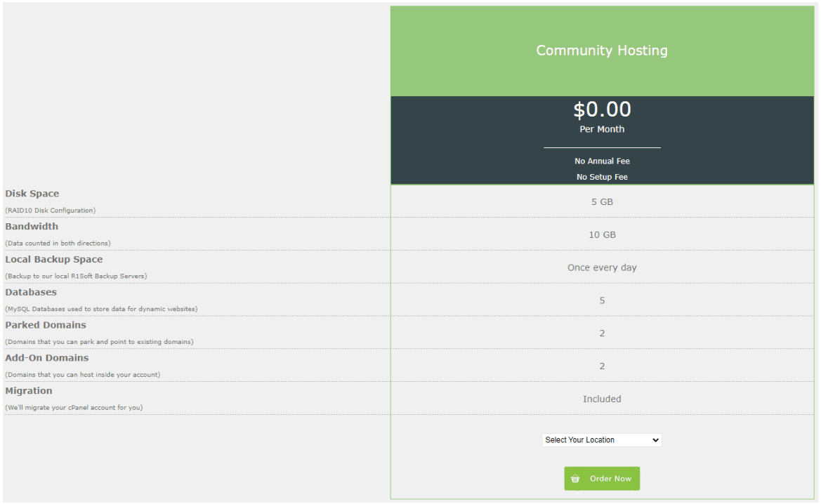Click the $0.00 price text

click(x=602, y=110)
